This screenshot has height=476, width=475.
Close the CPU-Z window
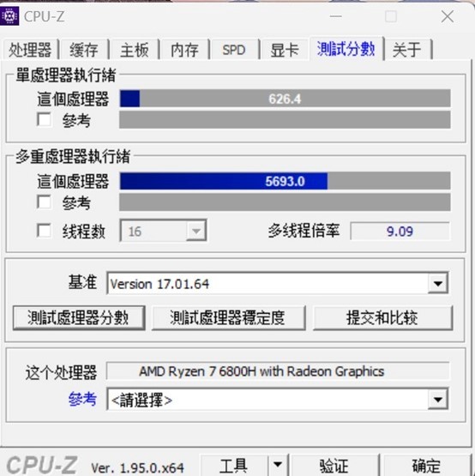(448, 16)
